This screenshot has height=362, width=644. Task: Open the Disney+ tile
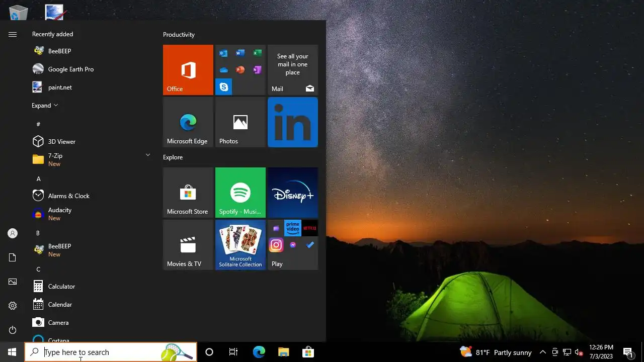293,193
